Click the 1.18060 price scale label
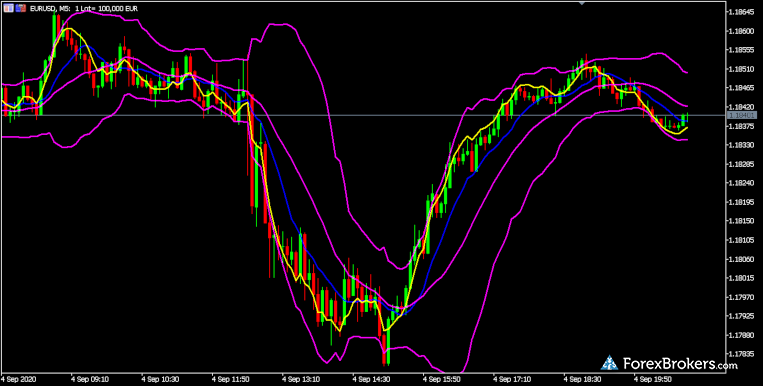 (742, 259)
